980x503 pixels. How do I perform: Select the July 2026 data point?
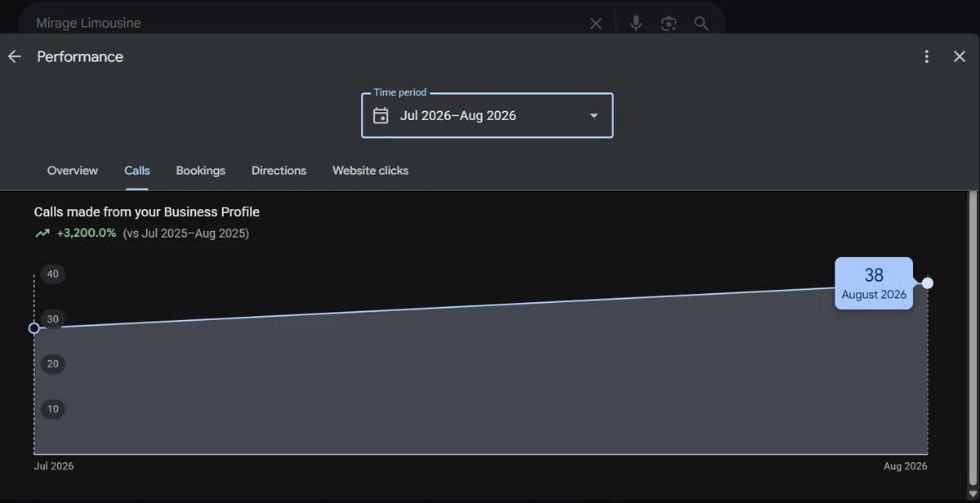[x=34, y=328]
